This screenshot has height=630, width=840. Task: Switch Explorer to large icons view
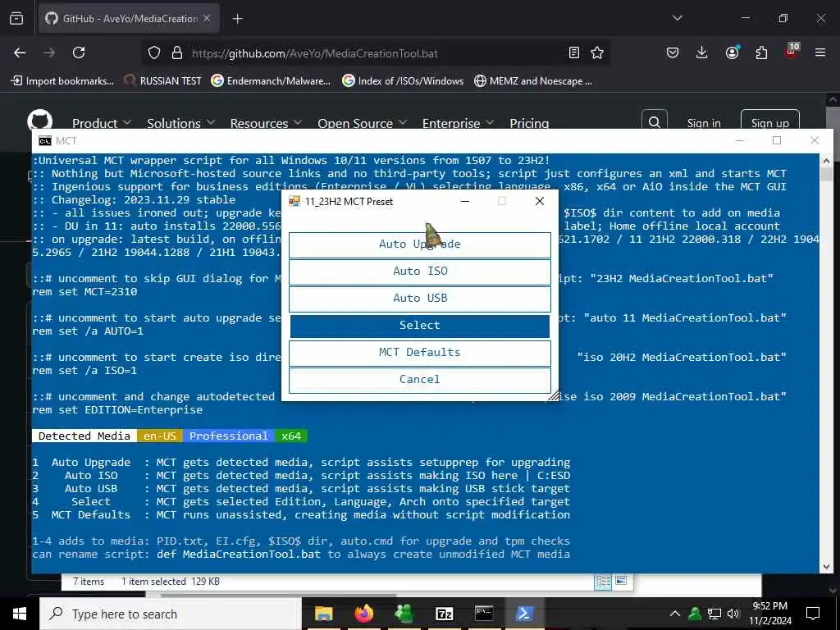tap(621, 582)
